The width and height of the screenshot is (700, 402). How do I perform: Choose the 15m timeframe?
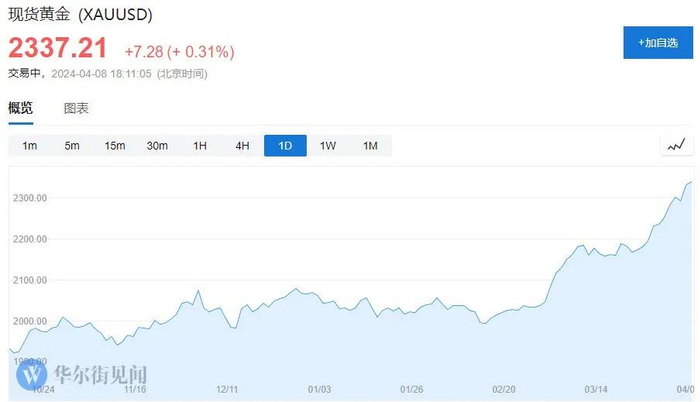click(x=115, y=146)
